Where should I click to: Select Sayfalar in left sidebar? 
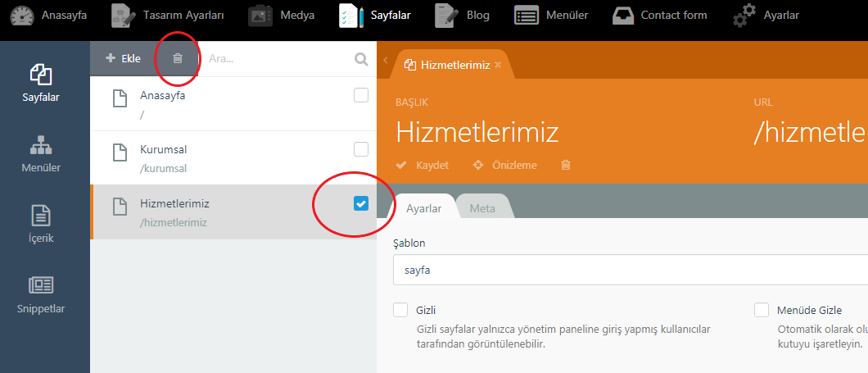pos(41,83)
